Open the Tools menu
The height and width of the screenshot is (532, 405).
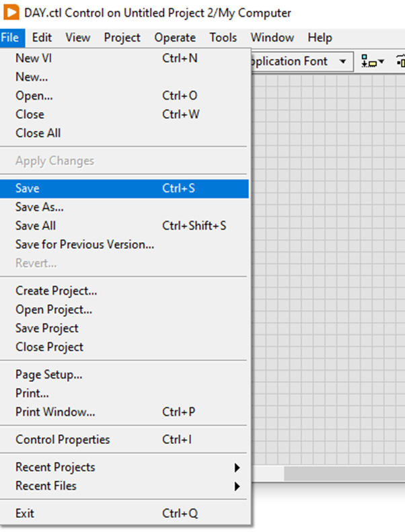click(x=223, y=38)
